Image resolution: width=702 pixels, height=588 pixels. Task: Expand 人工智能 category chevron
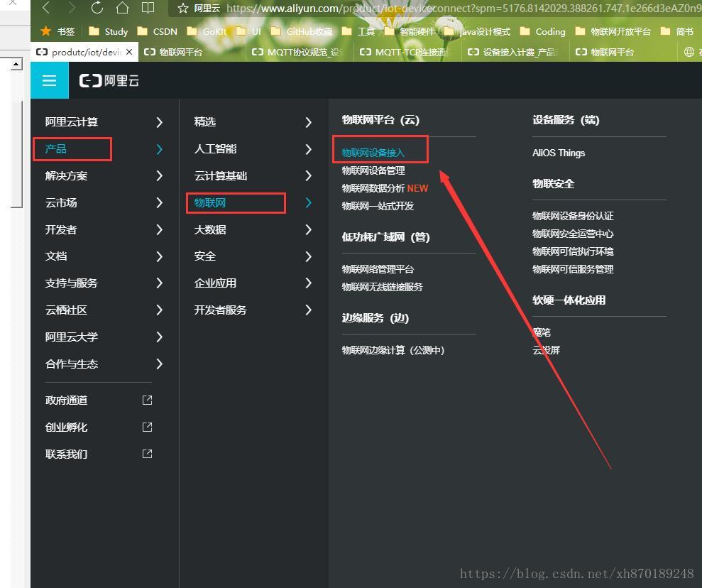(x=308, y=149)
